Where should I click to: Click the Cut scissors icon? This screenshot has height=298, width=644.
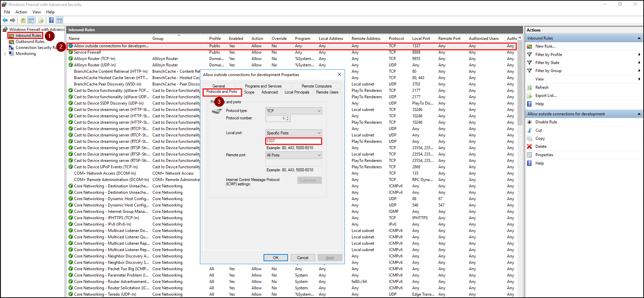pos(529,130)
